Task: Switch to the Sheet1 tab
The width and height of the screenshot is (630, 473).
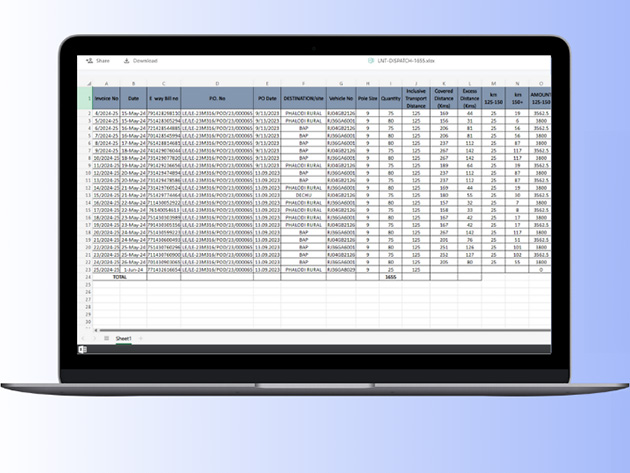Action: [x=124, y=339]
